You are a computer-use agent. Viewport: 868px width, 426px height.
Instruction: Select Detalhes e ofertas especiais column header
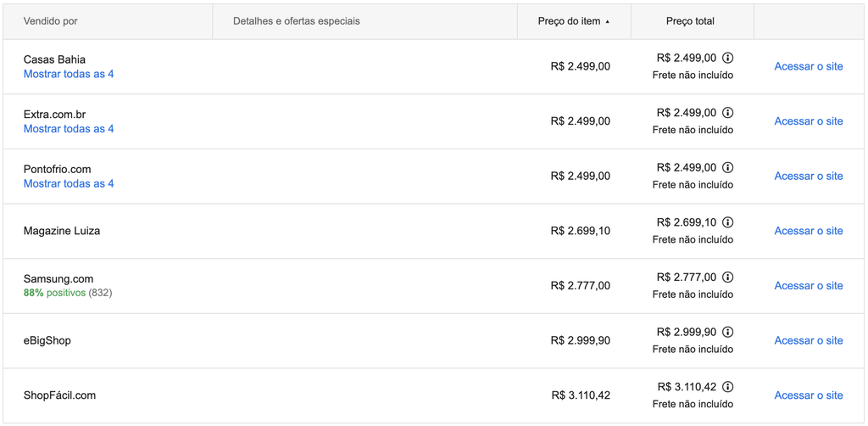pyautogui.click(x=296, y=21)
